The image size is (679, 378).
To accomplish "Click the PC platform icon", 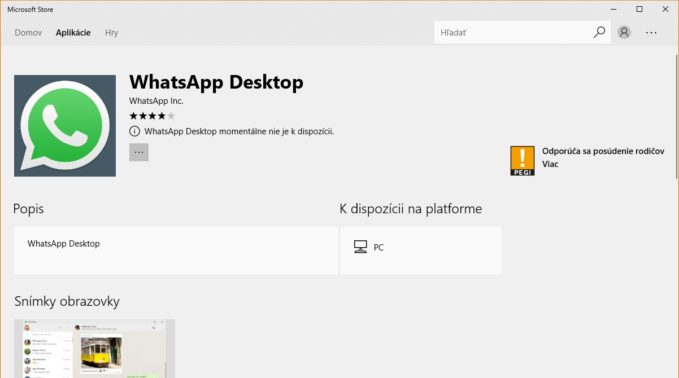I will [360, 247].
